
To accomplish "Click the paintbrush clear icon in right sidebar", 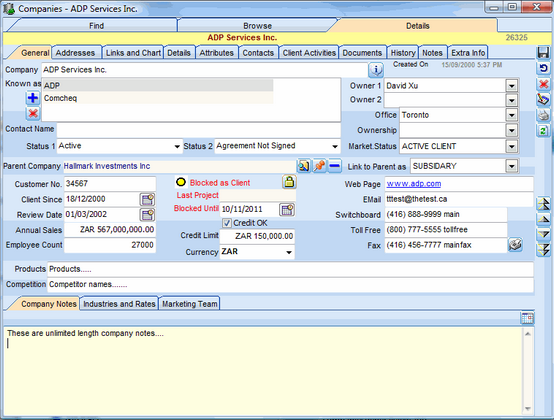I will (543, 100).
